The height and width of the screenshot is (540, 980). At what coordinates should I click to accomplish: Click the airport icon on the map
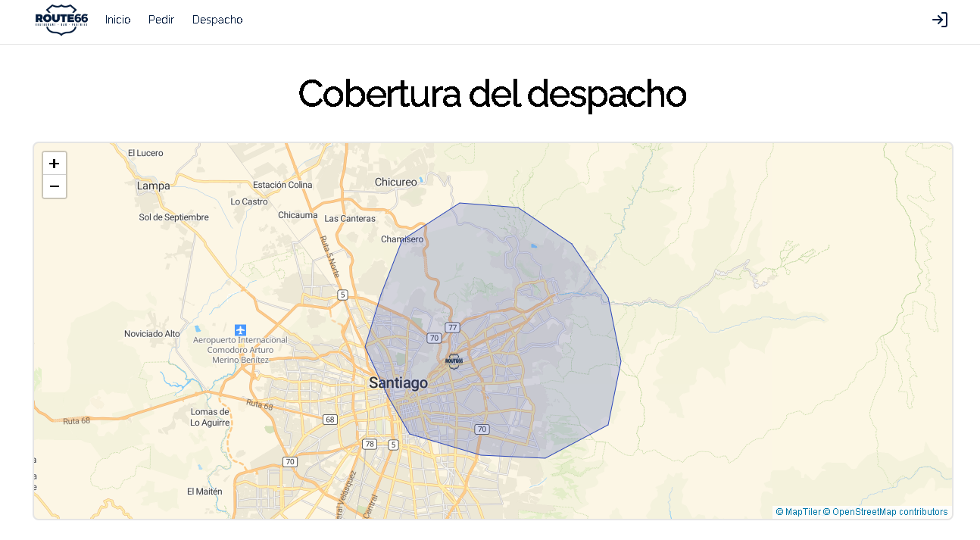(240, 330)
